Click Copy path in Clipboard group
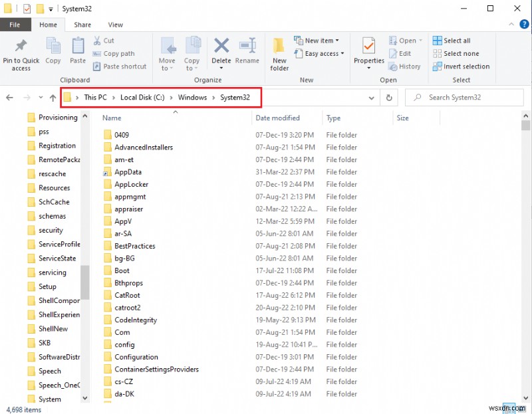The image size is (532, 414). point(114,54)
